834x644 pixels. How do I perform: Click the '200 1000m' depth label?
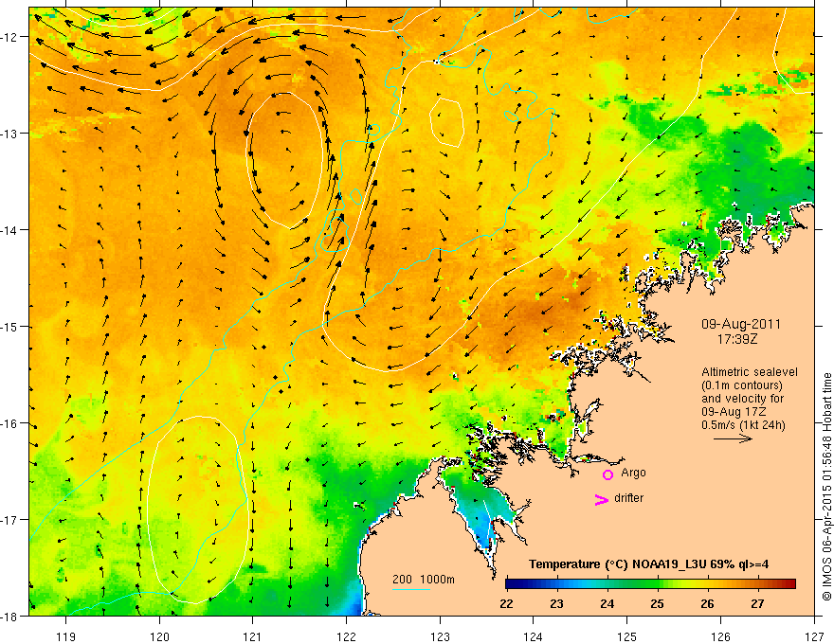424,580
